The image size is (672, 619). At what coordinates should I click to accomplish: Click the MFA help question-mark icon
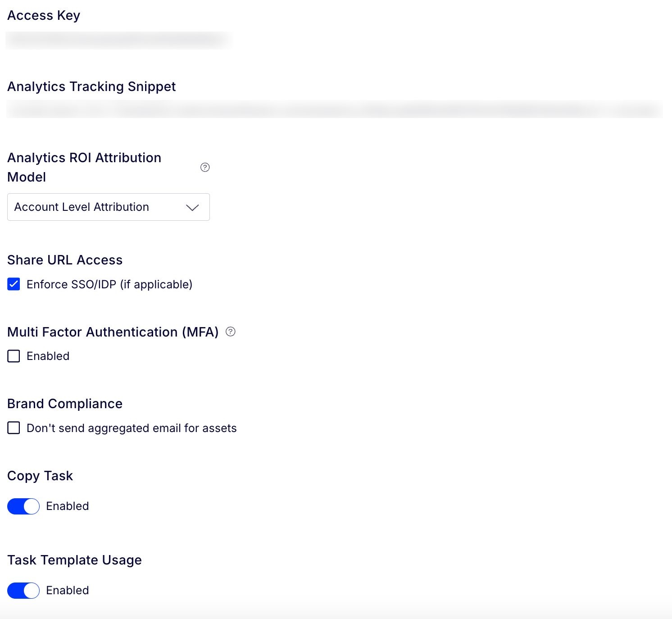coord(231,332)
